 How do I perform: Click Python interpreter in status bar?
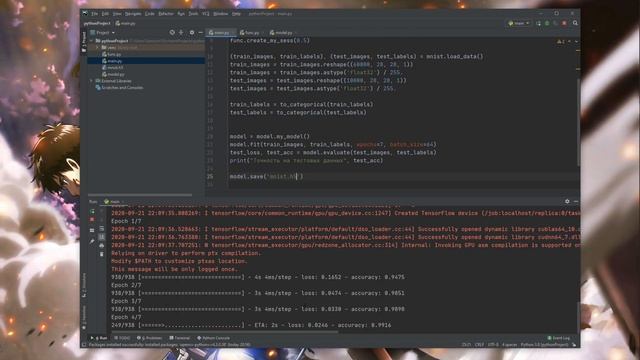(x=544, y=345)
